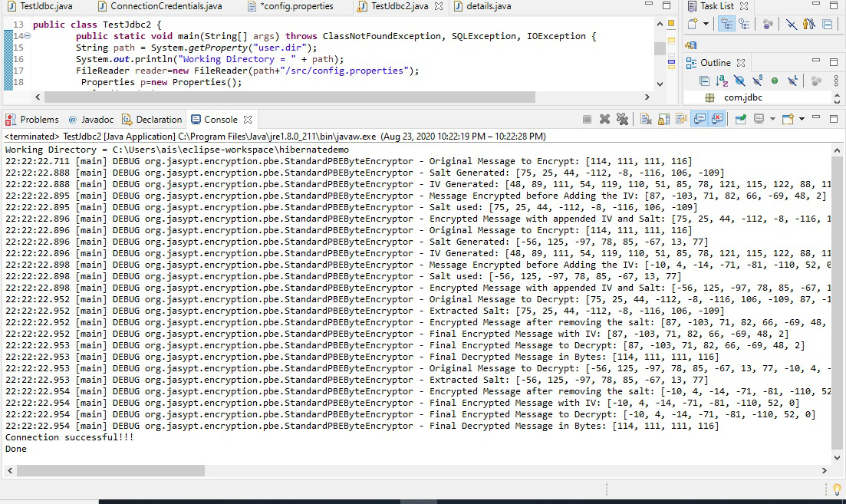Click 'Connection successful!!!' console line
This screenshot has height=504, width=846.
(x=70, y=437)
